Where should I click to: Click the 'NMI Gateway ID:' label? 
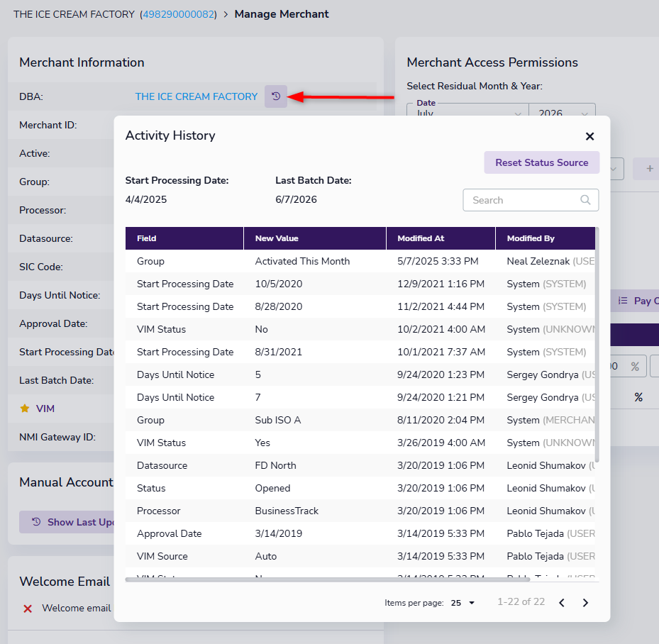tap(57, 438)
